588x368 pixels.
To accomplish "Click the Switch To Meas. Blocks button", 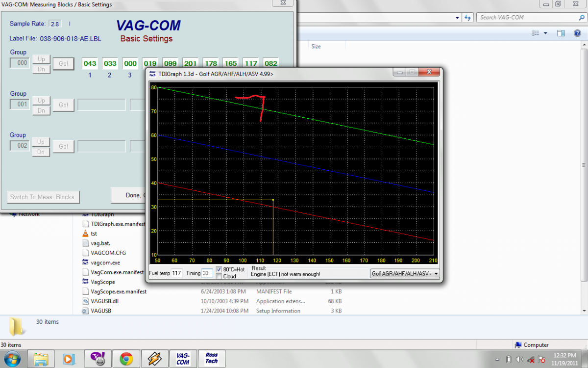I will tap(43, 197).
